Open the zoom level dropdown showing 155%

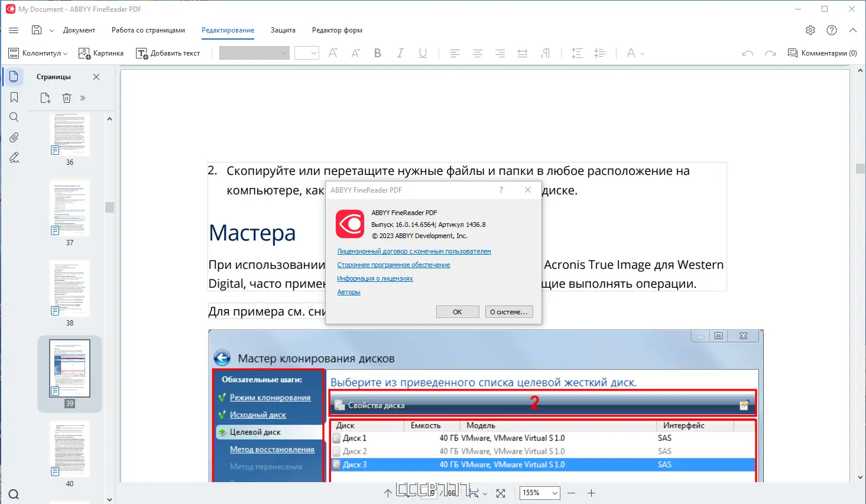(539, 493)
